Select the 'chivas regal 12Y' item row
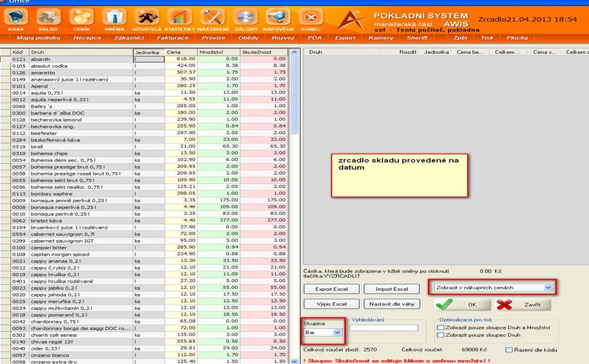This screenshot has width=589, height=364. pos(144,342)
